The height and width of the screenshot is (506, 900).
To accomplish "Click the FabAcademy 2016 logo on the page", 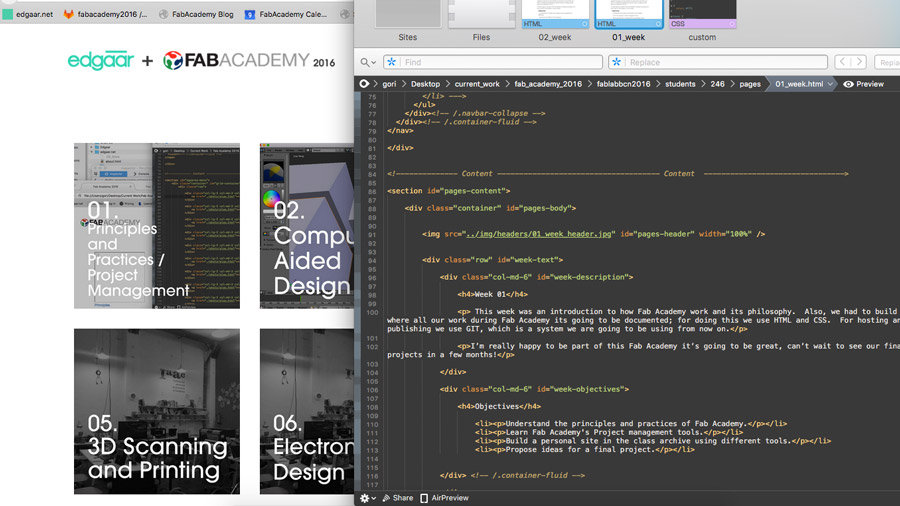I will pyautogui.click(x=249, y=60).
